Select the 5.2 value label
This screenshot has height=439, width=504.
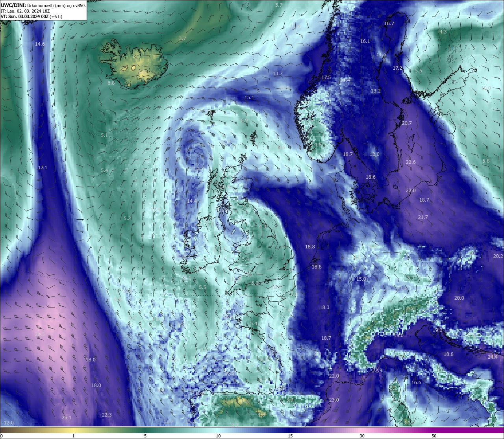(127, 219)
